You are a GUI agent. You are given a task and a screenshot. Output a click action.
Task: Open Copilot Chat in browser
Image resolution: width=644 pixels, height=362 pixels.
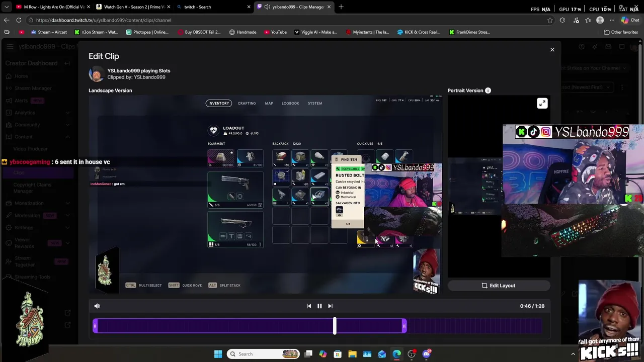[x=630, y=20]
